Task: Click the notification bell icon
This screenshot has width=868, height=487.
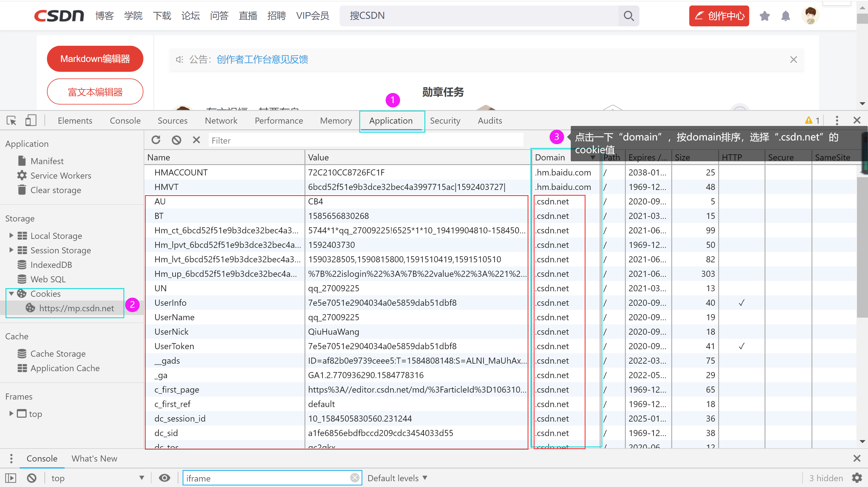Action: click(785, 16)
